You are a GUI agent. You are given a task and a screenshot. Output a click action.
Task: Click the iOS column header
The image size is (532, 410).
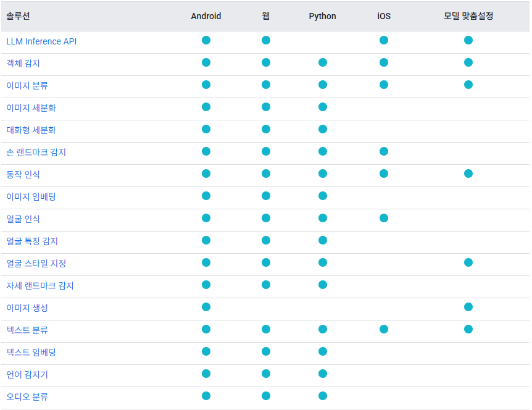click(x=384, y=16)
